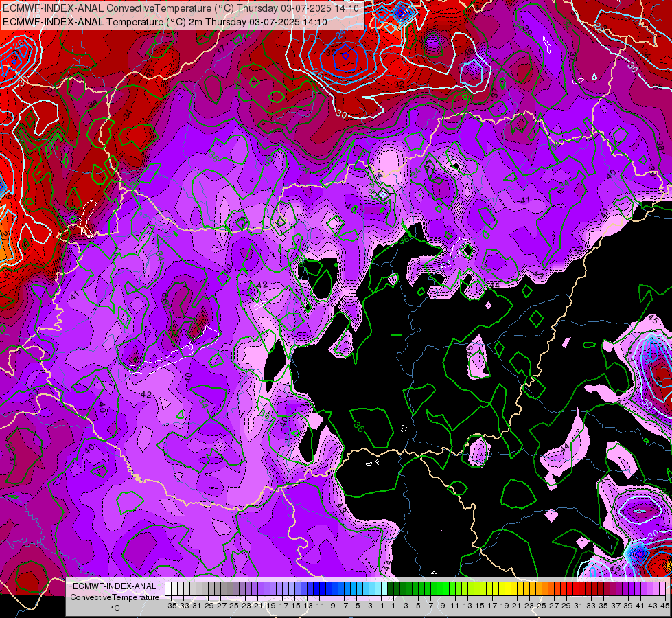This screenshot has width=672, height=618.
Task: Select the legend value -9
Action: tap(332, 606)
